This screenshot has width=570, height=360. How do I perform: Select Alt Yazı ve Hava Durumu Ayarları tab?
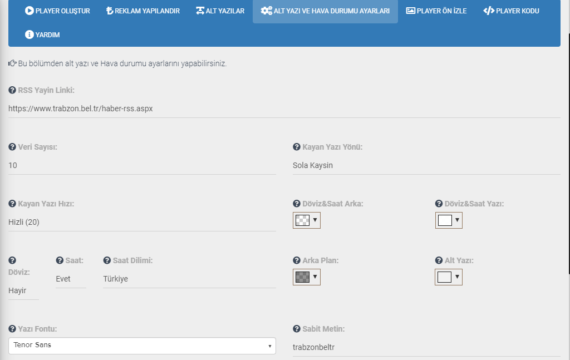(x=325, y=11)
